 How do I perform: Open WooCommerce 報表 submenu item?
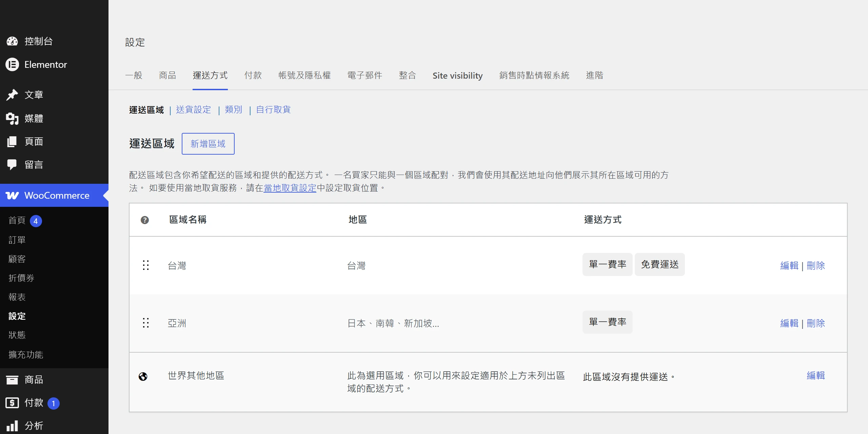point(17,297)
